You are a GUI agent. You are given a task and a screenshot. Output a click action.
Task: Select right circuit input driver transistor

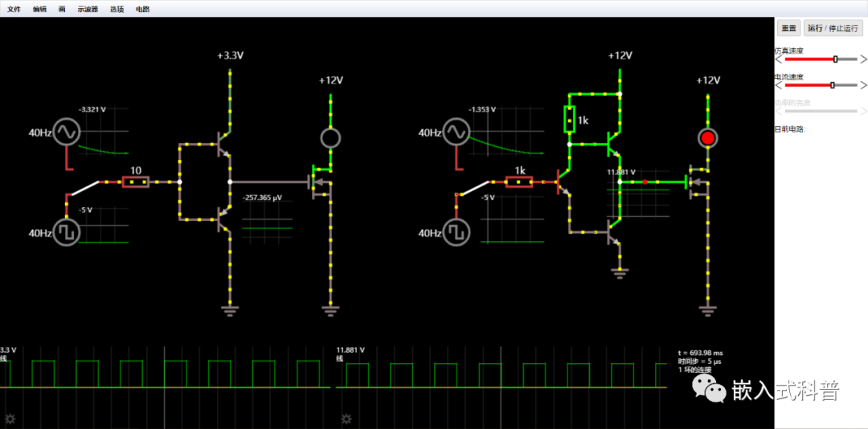[x=563, y=182]
